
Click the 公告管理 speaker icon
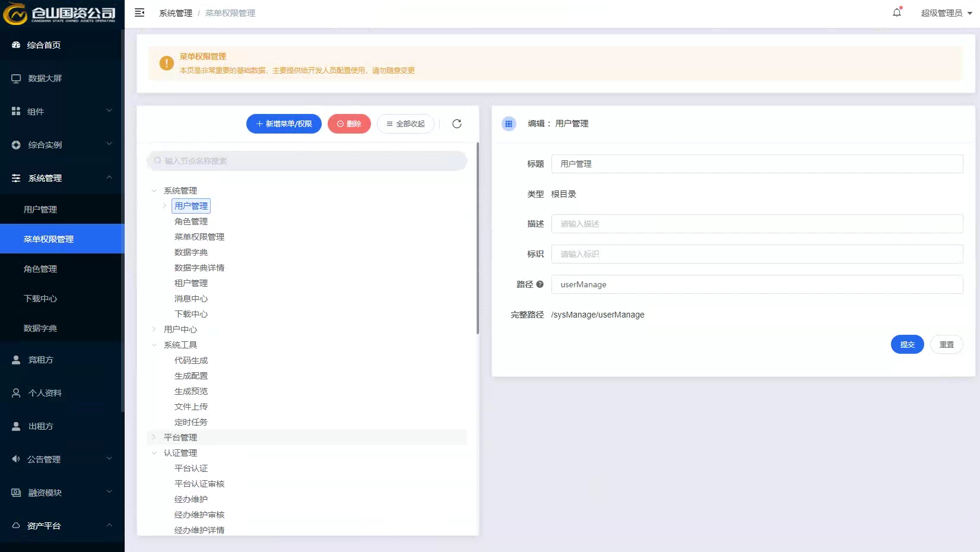pos(16,459)
